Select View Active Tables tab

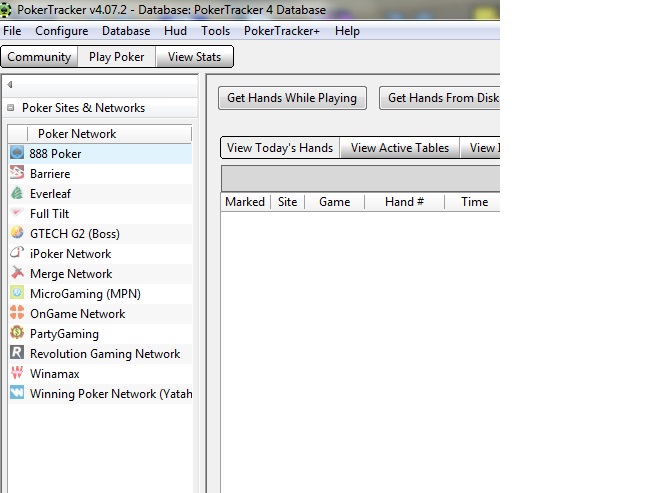(x=400, y=148)
